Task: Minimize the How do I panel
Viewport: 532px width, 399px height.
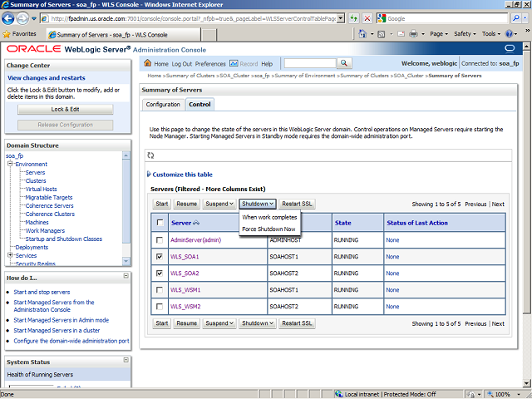Action: click(126, 278)
